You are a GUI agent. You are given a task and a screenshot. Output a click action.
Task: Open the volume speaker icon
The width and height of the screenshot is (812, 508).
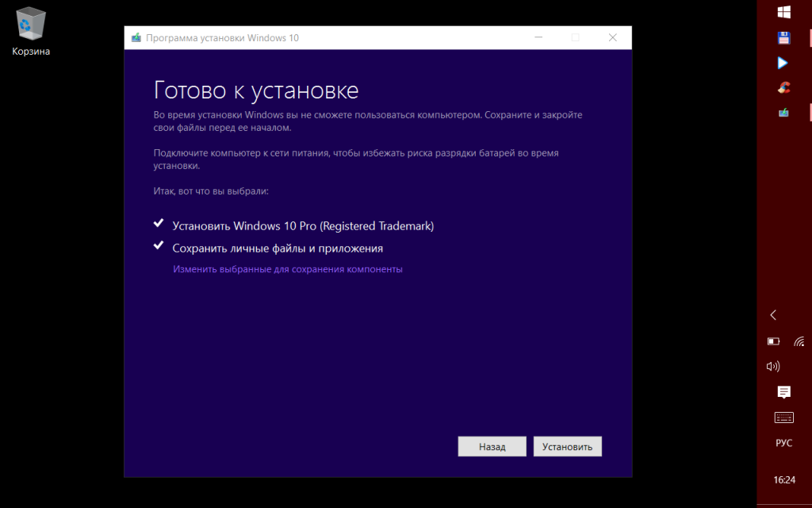(773, 367)
